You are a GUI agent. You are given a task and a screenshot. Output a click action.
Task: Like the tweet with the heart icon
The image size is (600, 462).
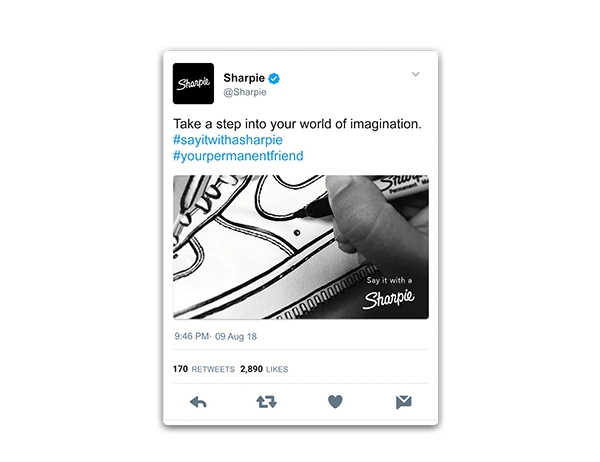click(x=335, y=402)
